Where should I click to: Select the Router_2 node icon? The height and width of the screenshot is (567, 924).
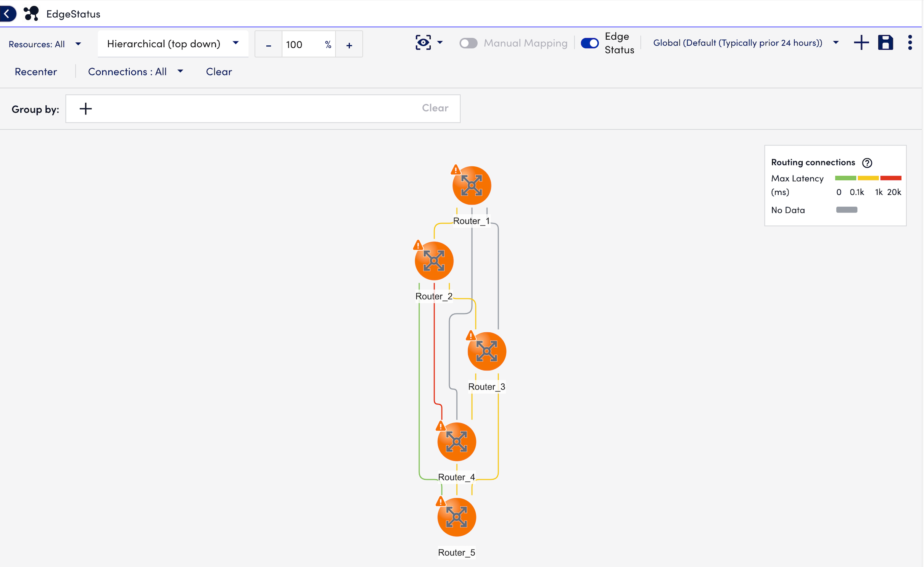[434, 261]
